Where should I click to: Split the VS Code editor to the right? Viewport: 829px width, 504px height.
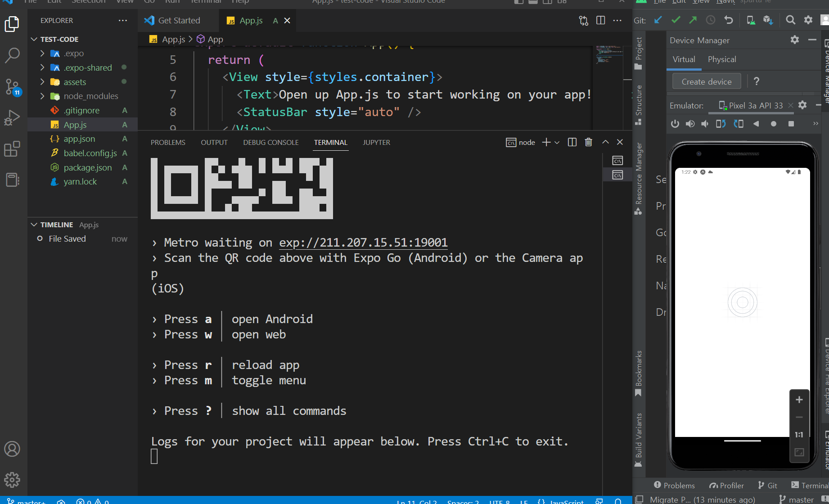tap(600, 20)
